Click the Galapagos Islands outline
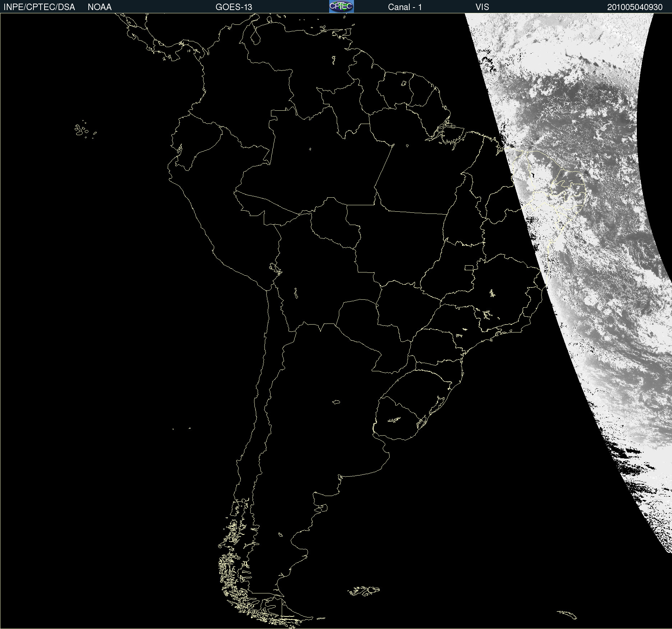Viewport: 672px width, 629px height. pos(85,130)
